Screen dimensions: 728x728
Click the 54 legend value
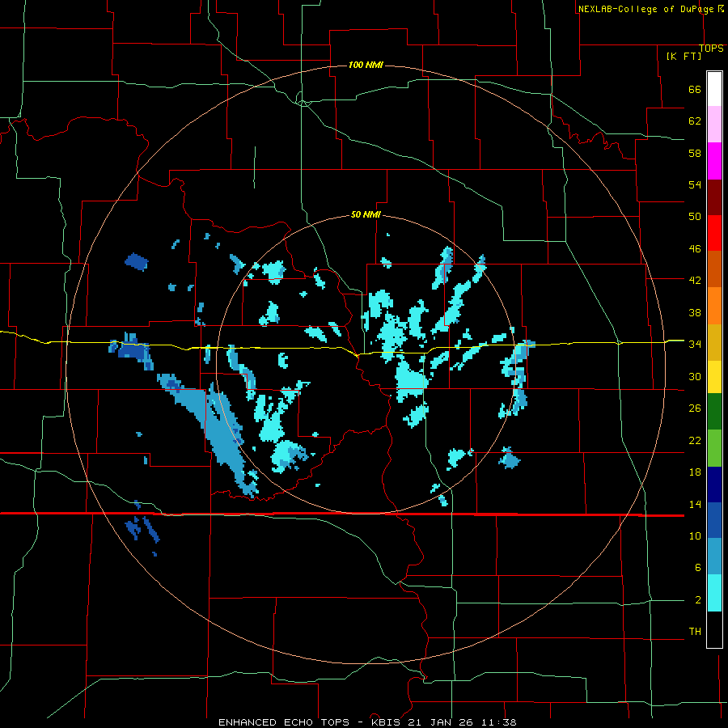tap(695, 184)
